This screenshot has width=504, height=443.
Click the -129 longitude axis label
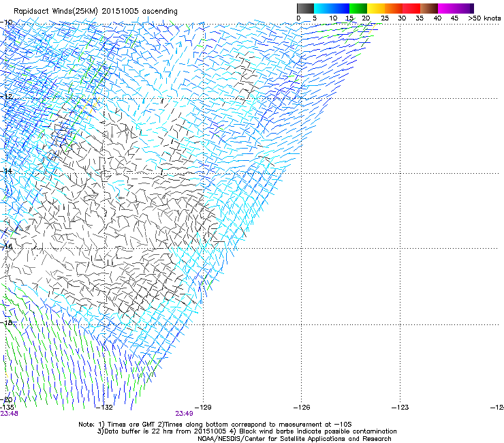[203, 408]
